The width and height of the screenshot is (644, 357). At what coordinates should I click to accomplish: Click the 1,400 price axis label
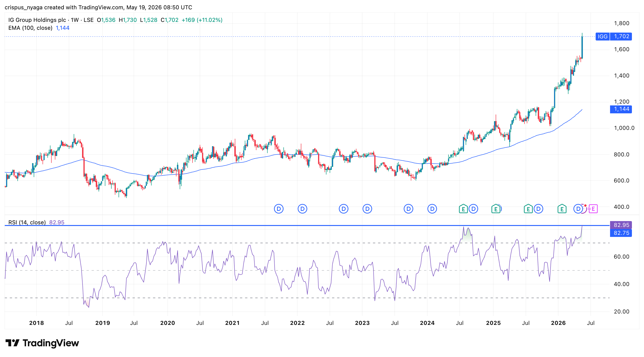coord(621,76)
